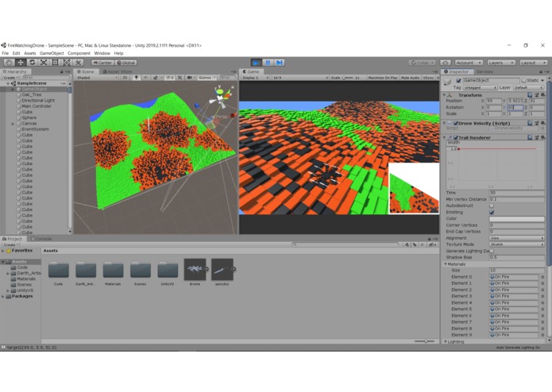Select the Rect Transform tool
This screenshot has width=552, height=392.
[56, 63]
